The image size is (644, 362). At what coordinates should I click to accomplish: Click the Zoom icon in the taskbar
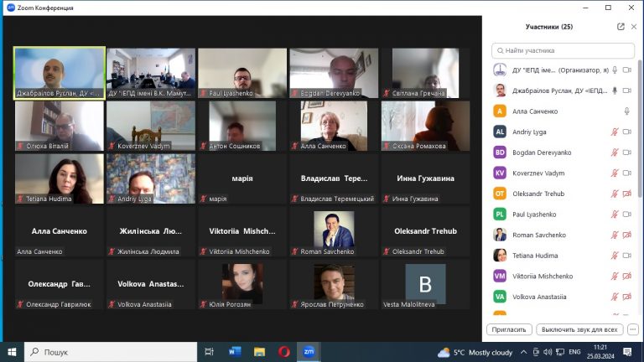point(309,352)
